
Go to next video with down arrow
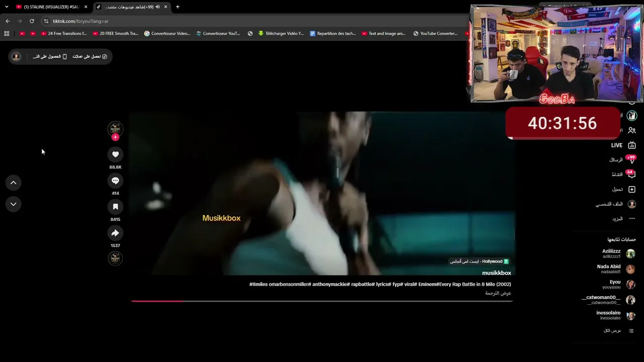(13, 204)
